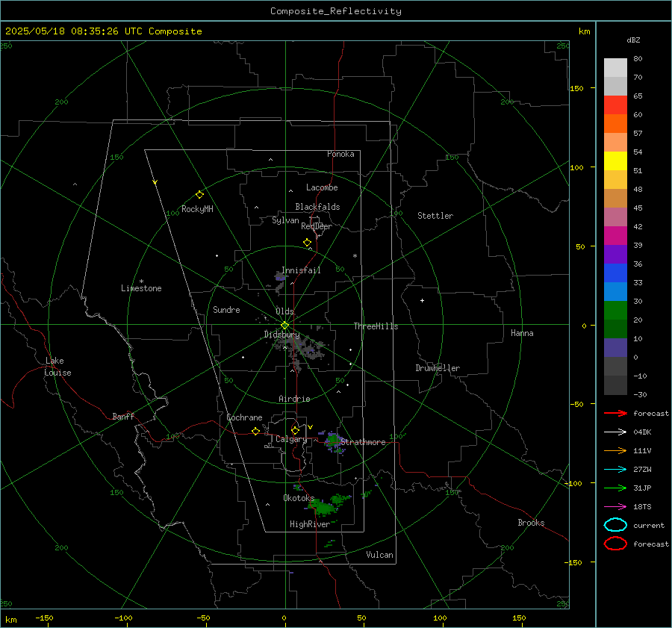Screen dimensions: 672x628
Task: Click the green 31JP arrow legend icon
Action: [x=615, y=488]
